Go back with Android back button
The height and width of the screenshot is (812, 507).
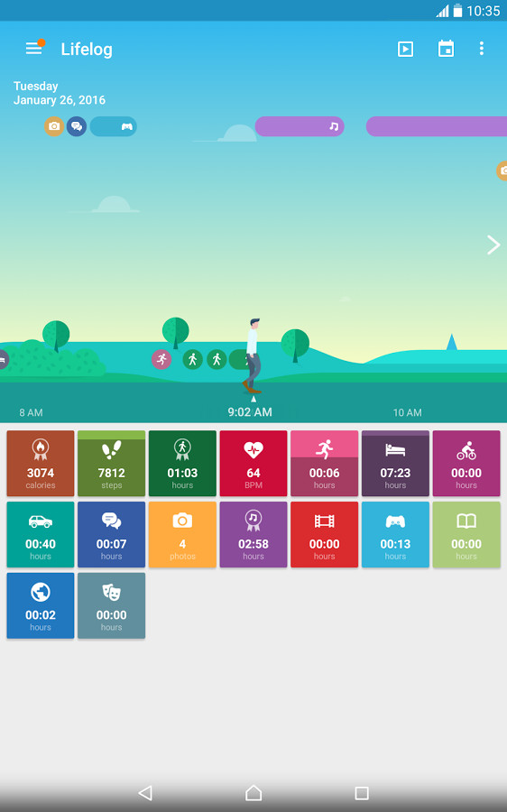tap(145, 792)
